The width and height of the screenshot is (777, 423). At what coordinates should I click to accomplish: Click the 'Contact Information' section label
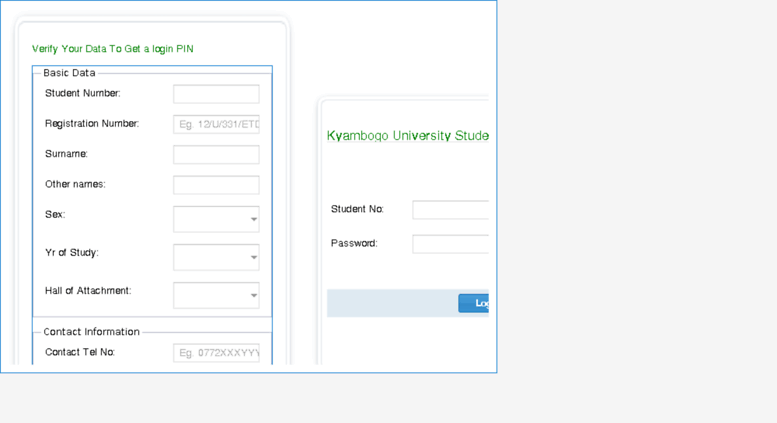tap(92, 332)
